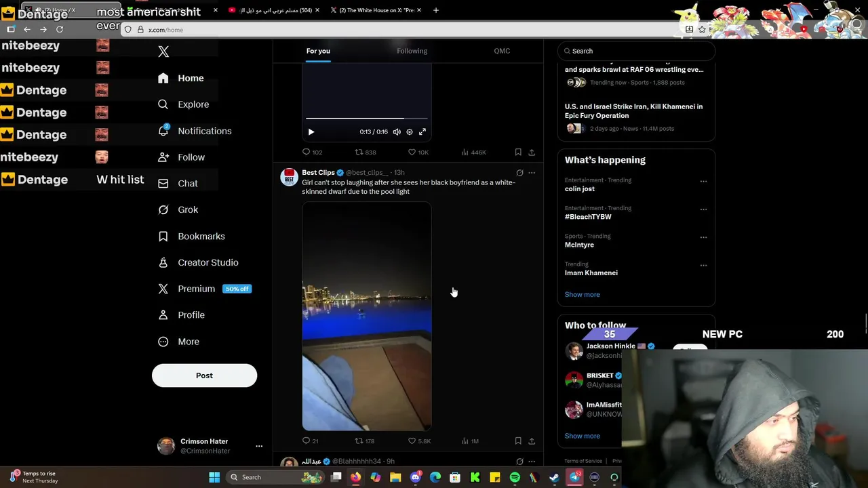Open Chat envelope in sidebar
The height and width of the screenshot is (488, 868).
[163, 184]
